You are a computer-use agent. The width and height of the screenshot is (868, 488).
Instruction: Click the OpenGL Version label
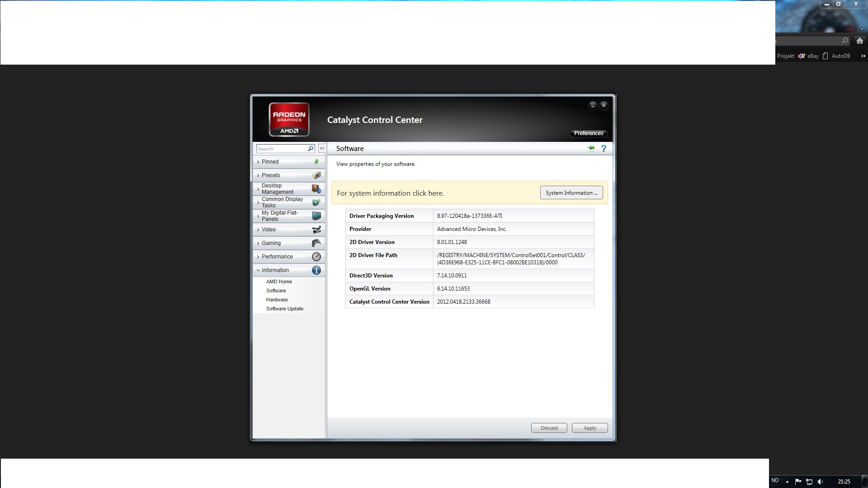pos(370,289)
